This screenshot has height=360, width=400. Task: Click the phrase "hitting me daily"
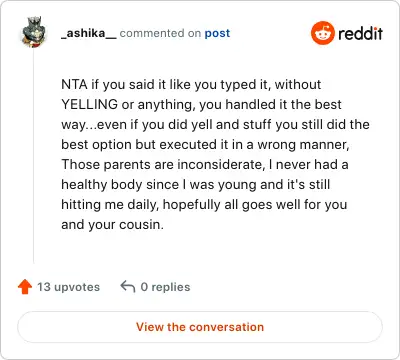(x=110, y=204)
